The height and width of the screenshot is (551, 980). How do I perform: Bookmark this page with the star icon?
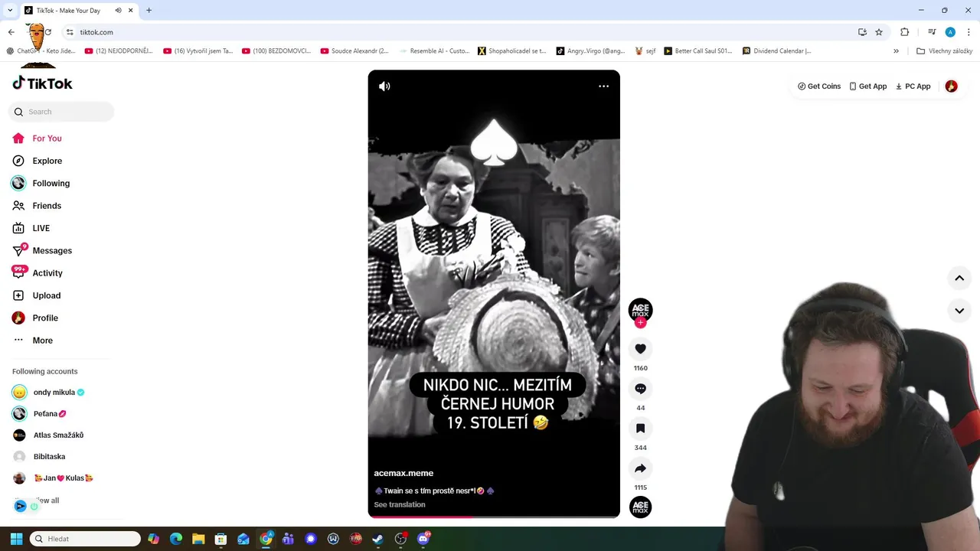879,32
